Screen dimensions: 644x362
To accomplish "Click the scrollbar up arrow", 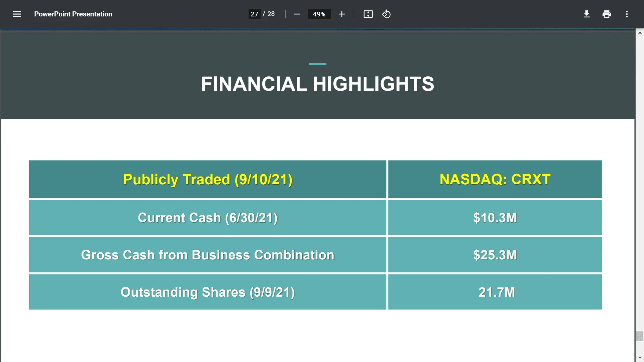I will coord(640,33).
